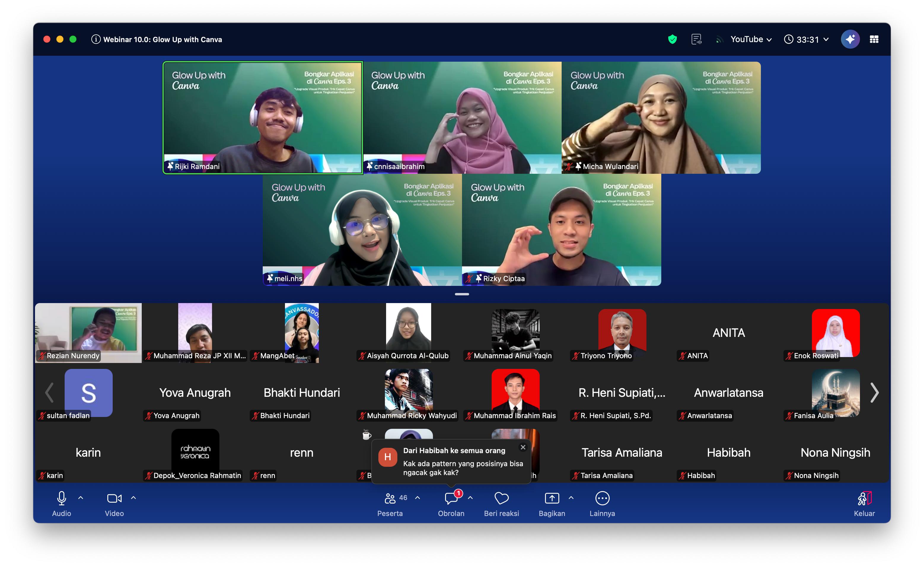
Task: Dismiss the Habibah chat notification
Action: pos(523,447)
